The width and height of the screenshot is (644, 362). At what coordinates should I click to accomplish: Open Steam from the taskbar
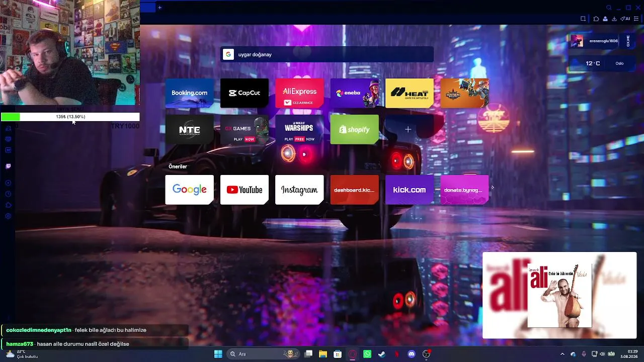382,354
